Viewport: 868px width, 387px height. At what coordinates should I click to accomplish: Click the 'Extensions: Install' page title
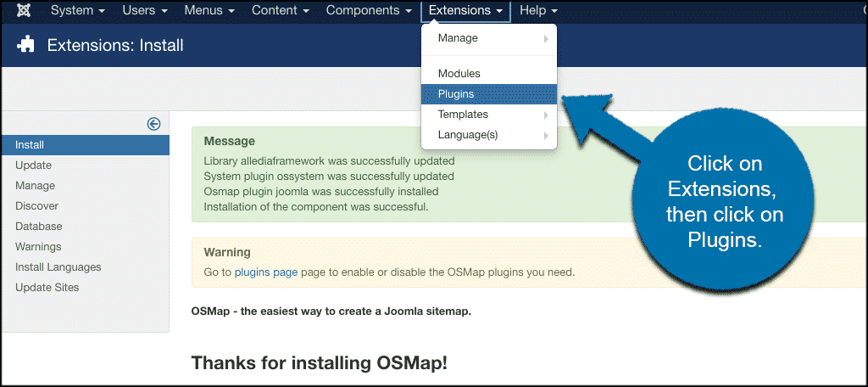click(115, 45)
